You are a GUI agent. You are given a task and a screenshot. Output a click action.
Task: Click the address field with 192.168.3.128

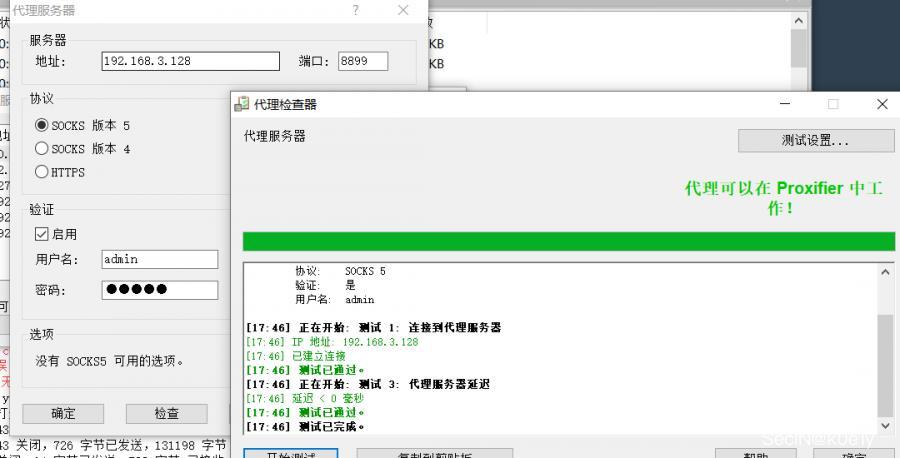tap(190, 61)
